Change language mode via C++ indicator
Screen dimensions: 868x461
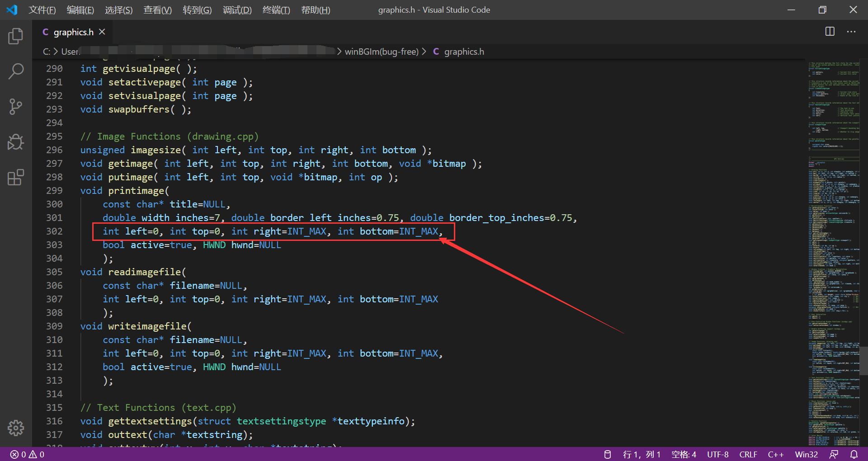(x=776, y=454)
